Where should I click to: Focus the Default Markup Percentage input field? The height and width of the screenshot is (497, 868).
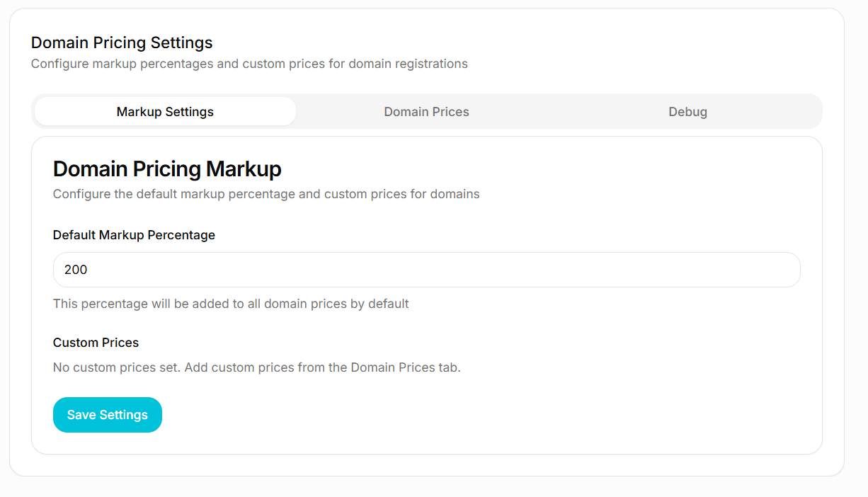click(x=426, y=270)
